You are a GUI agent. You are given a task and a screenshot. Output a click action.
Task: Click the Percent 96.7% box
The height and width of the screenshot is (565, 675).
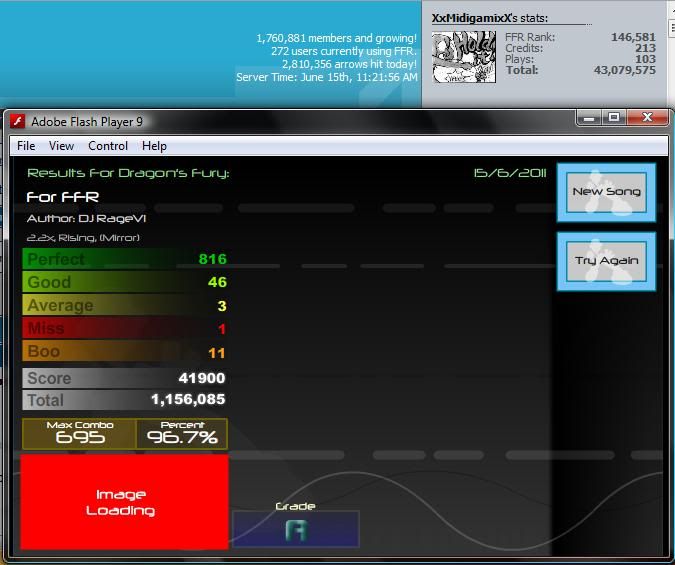pyautogui.click(x=182, y=433)
